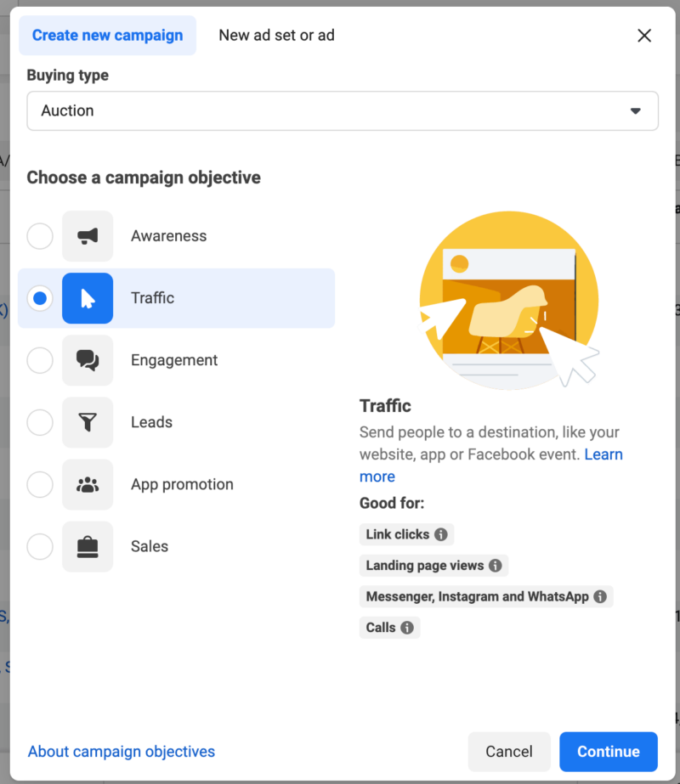Click the Cancel button
Viewport: 680px width, 784px height.
(509, 752)
